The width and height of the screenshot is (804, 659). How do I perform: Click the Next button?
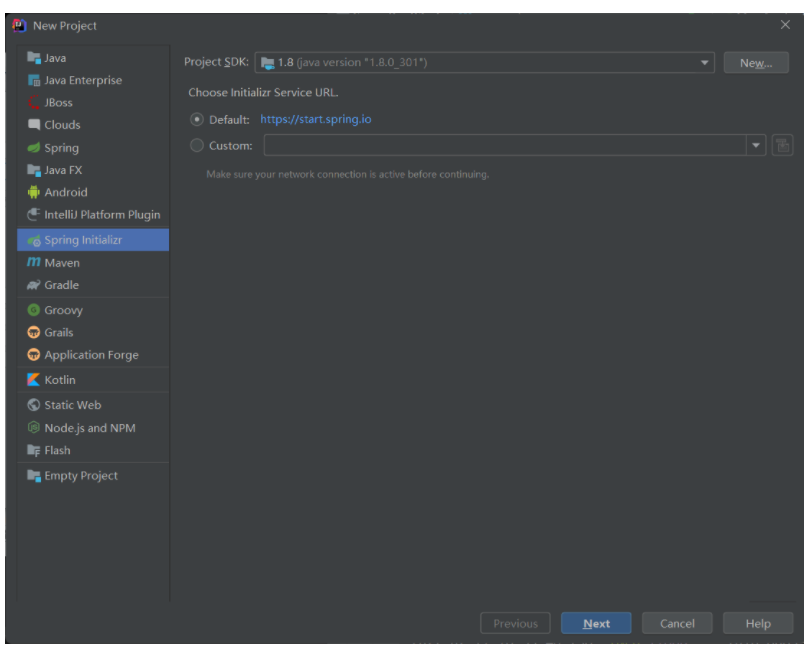tap(596, 624)
